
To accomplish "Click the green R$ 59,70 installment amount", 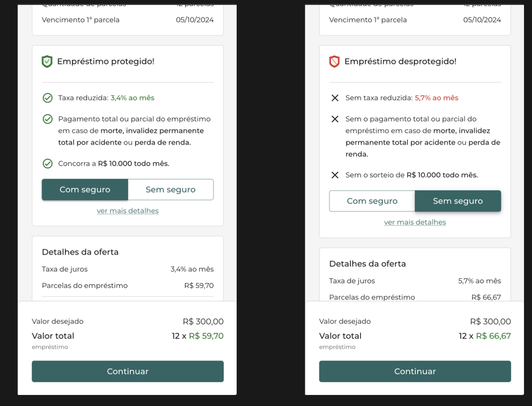I will 206,336.
